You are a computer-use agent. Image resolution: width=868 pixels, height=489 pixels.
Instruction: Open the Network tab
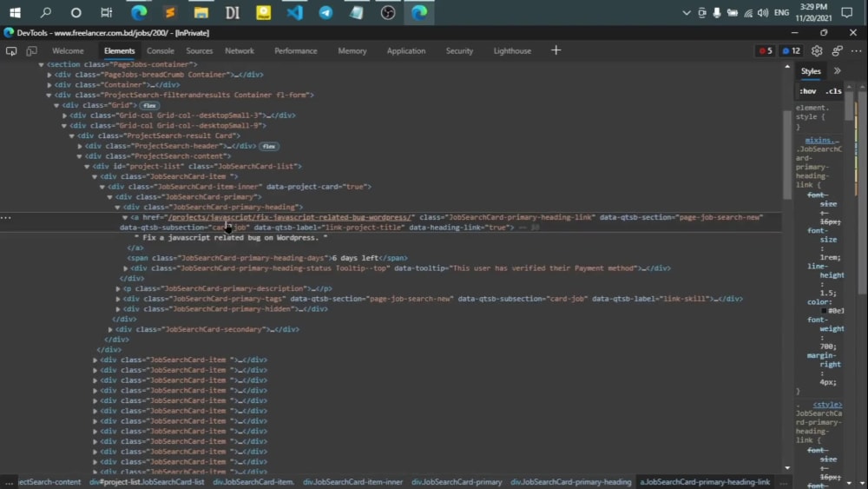pyautogui.click(x=240, y=51)
